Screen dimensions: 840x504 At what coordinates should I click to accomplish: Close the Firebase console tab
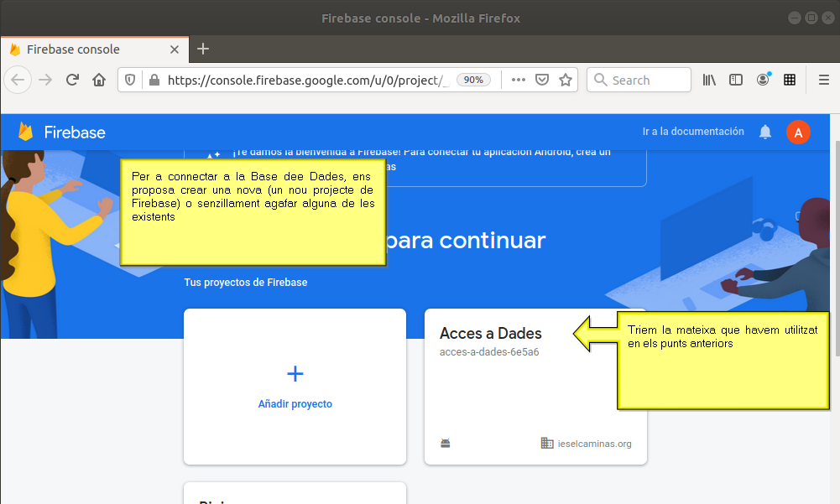click(x=174, y=49)
